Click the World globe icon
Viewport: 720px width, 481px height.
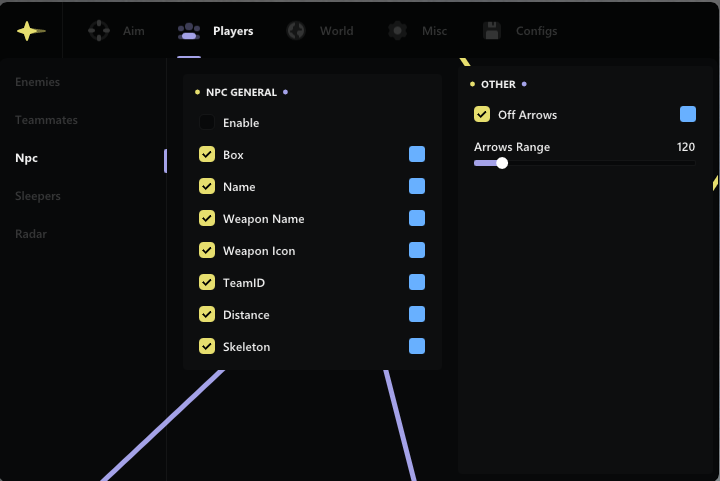(x=296, y=31)
